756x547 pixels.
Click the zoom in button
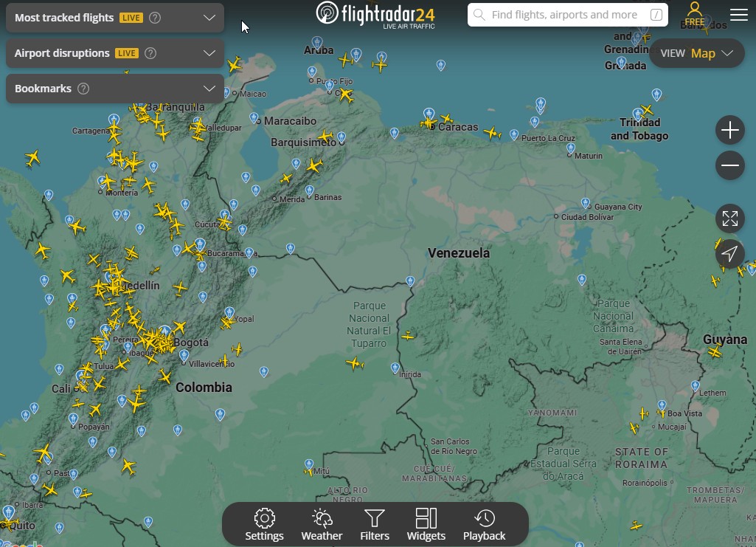729,129
